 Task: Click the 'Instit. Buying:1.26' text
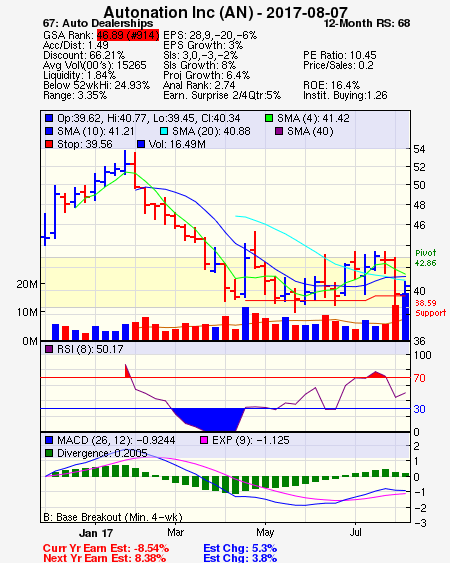tap(345, 96)
